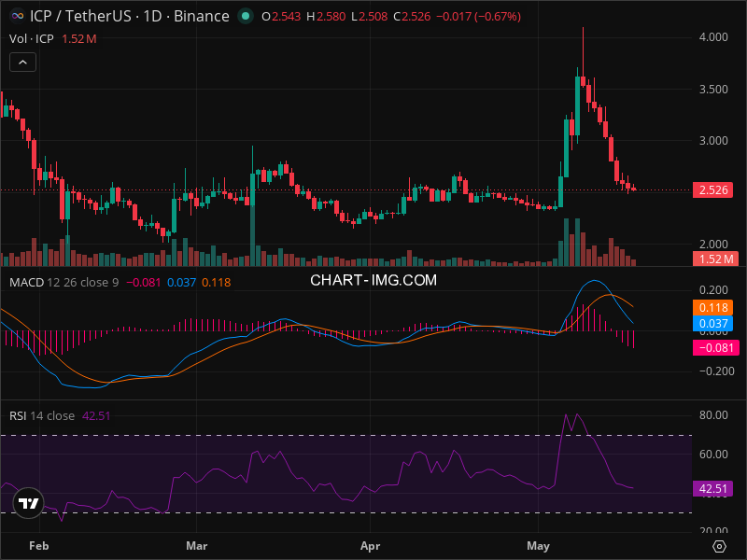Open the TradingView logo badge
This screenshot has width=747, height=560.
click(28, 503)
